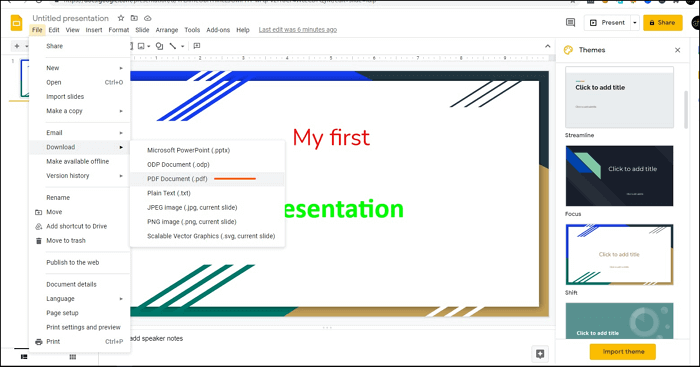Click the Import theme button
This screenshot has height=367, width=700.
[623, 352]
